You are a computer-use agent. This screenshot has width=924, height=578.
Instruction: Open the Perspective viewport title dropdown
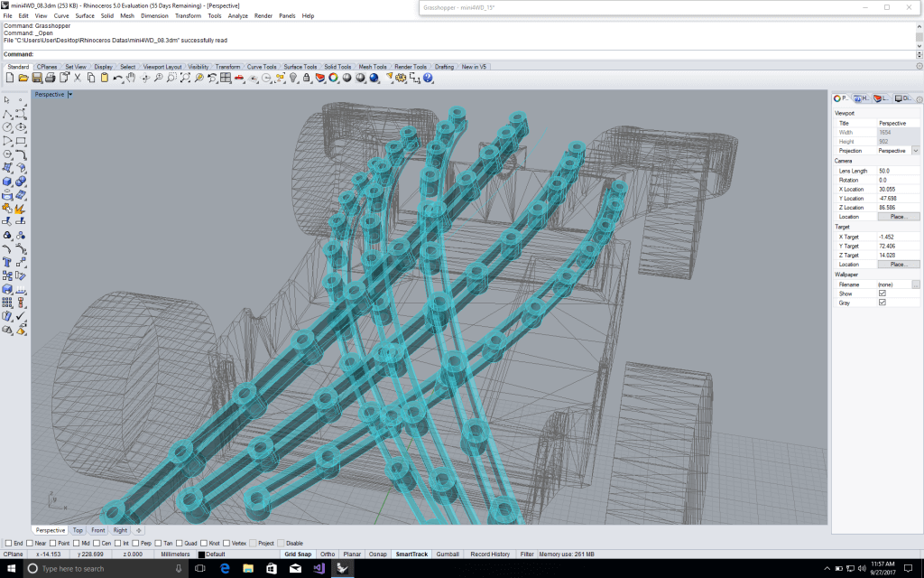[69, 94]
